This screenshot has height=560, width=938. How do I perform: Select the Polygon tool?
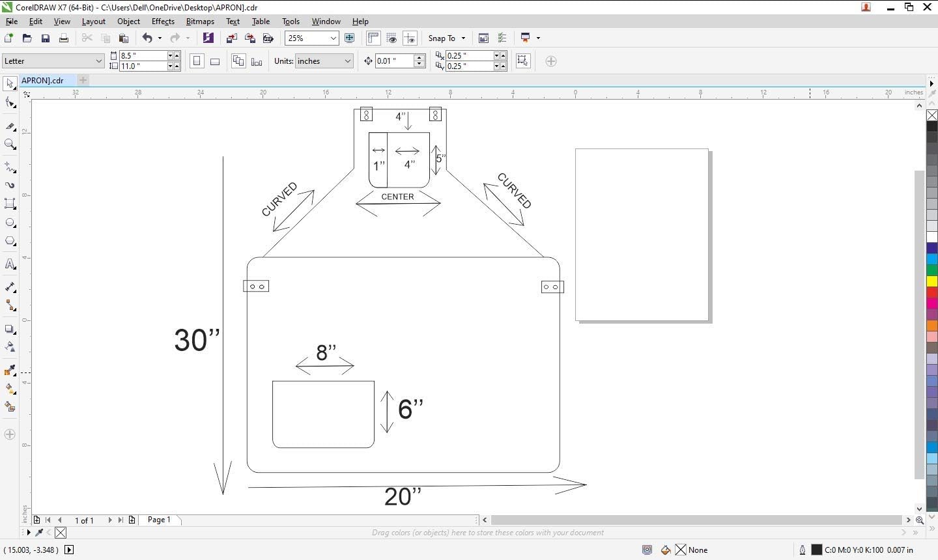[10, 241]
